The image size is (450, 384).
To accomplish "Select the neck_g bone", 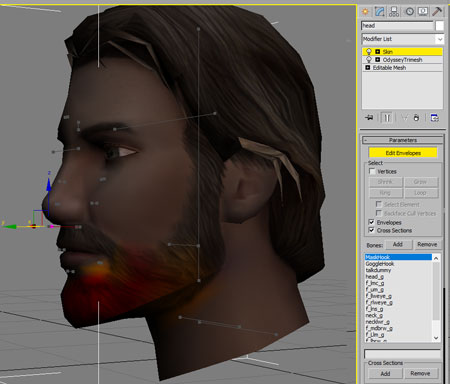I will tap(398, 315).
